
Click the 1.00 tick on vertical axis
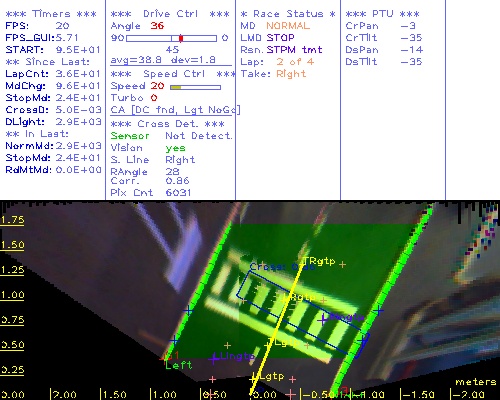click(13, 295)
